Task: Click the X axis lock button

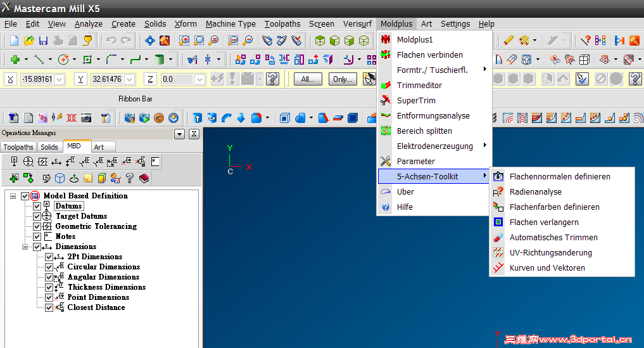Action: click(10, 79)
